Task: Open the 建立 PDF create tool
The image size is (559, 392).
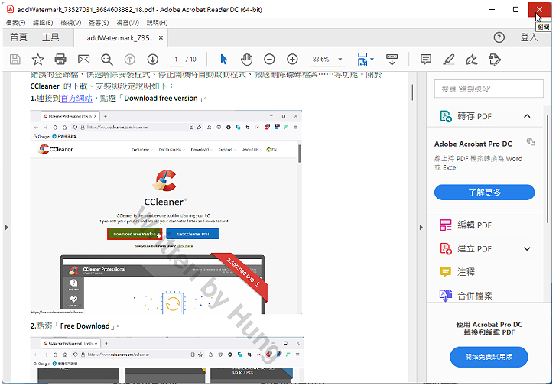Action: coord(465,249)
